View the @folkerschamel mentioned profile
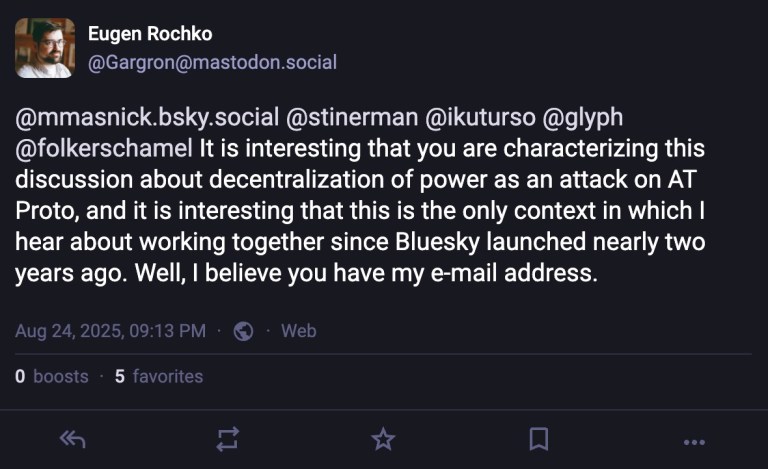 [x=103, y=149]
